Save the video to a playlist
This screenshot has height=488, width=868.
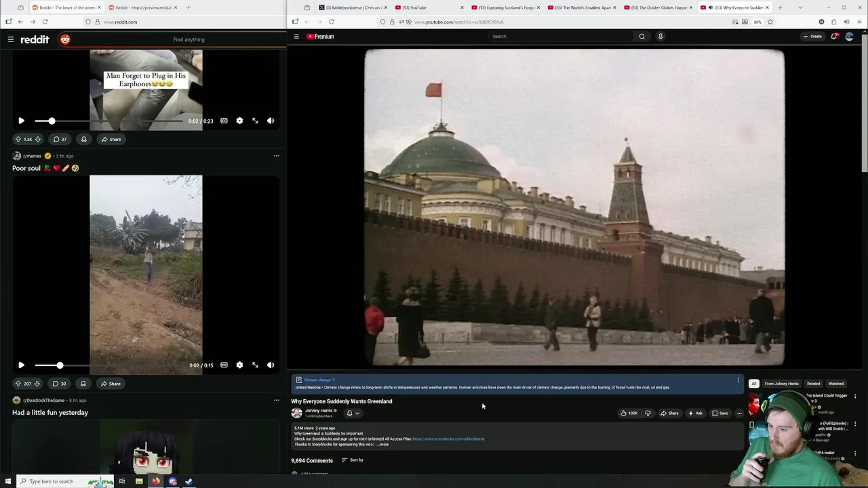[x=720, y=413]
